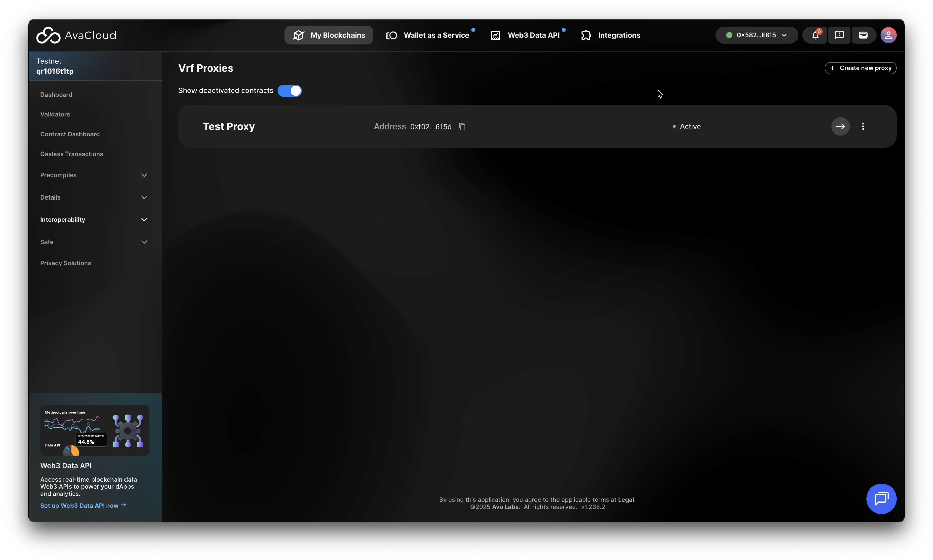
Task: Expand the Precompiles sidebar section
Action: click(x=94, y=175)
